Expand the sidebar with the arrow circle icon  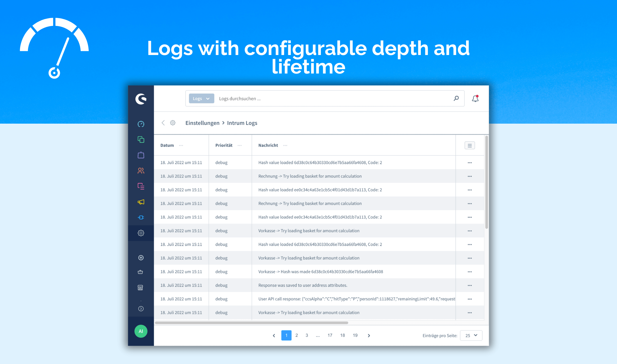pyautogui.click(x=141, y=308)
